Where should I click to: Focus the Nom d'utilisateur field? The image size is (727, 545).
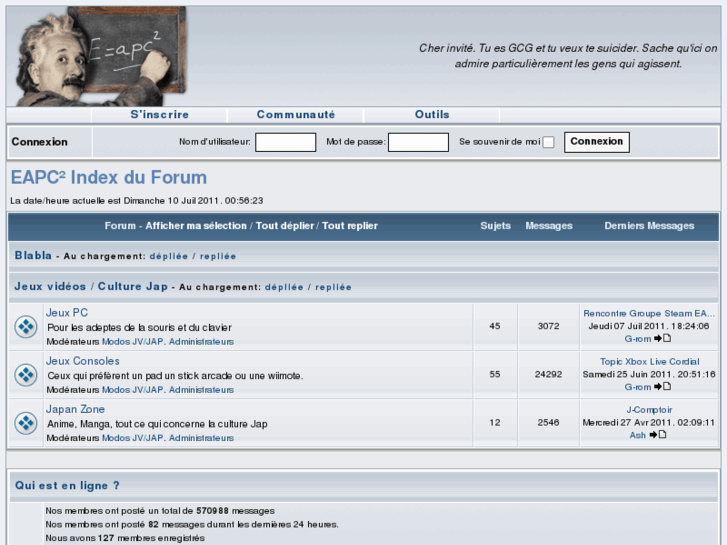point(286,142)
